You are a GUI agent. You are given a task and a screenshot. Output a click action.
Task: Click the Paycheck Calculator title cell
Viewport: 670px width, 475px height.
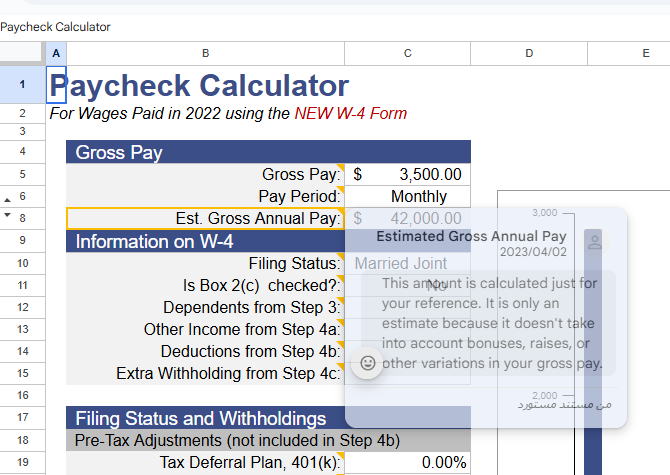pyautogui.click(x=199, y=85)
